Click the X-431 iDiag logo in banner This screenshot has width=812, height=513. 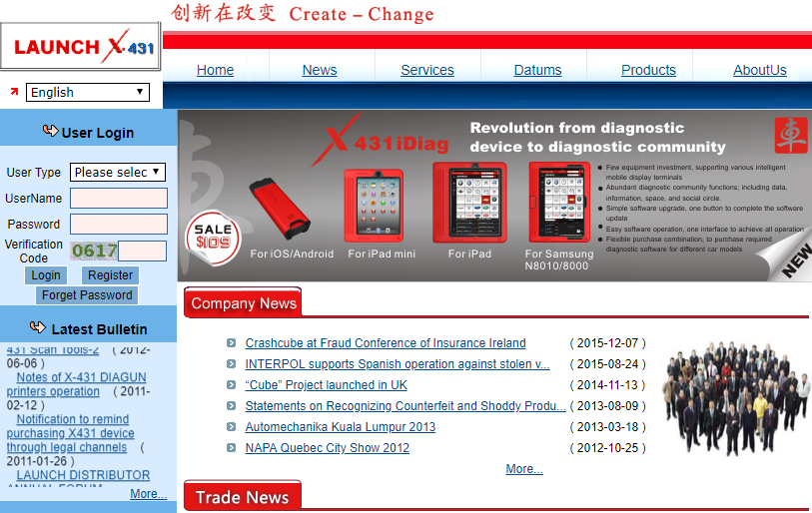(381, 141)
